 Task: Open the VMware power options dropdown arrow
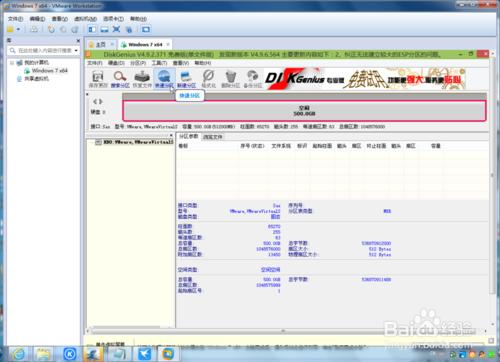18,29
